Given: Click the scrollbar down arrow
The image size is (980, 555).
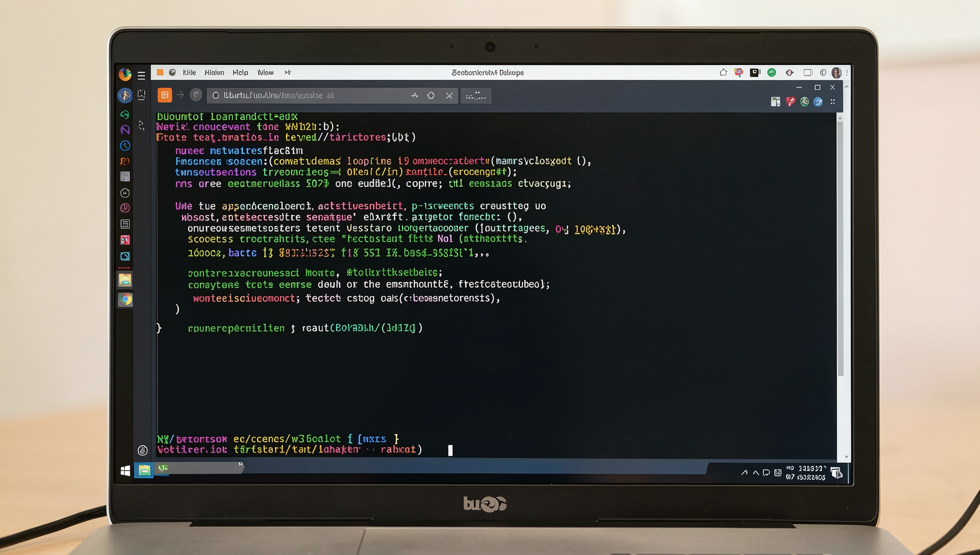Looking at the screenshot, I should coord(846,456).
